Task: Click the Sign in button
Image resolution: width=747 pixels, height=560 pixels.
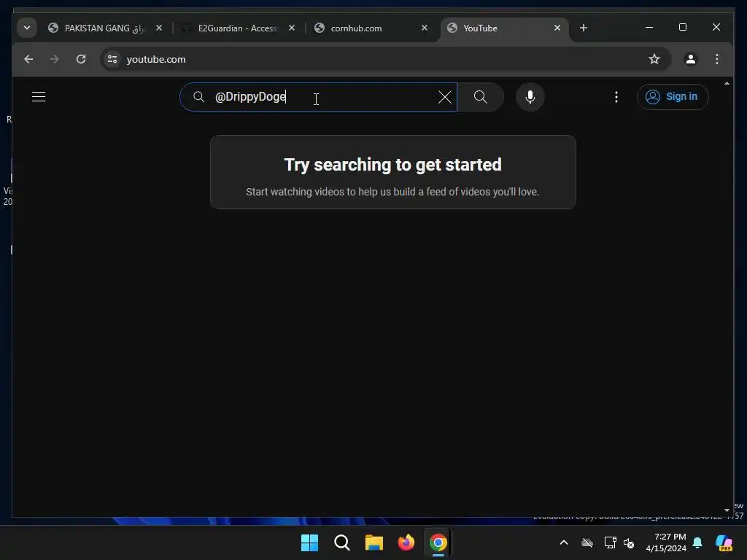Action: coord(672,97)
